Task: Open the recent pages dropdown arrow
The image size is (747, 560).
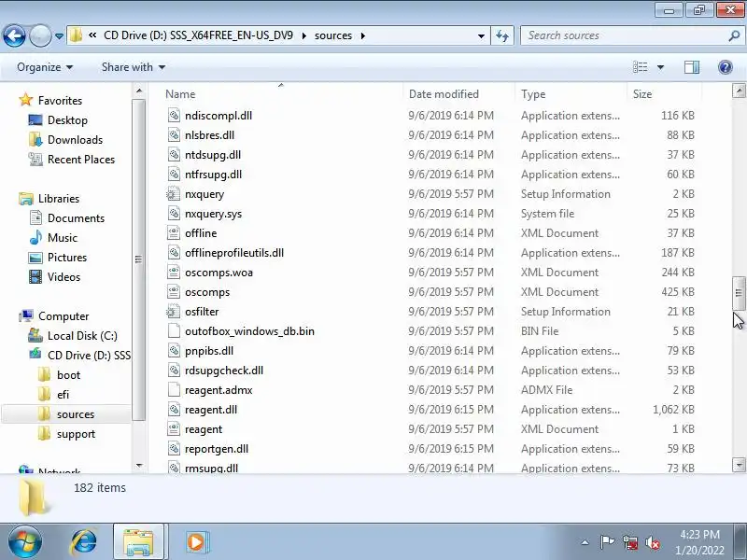Action: click(x=59, y=35)
